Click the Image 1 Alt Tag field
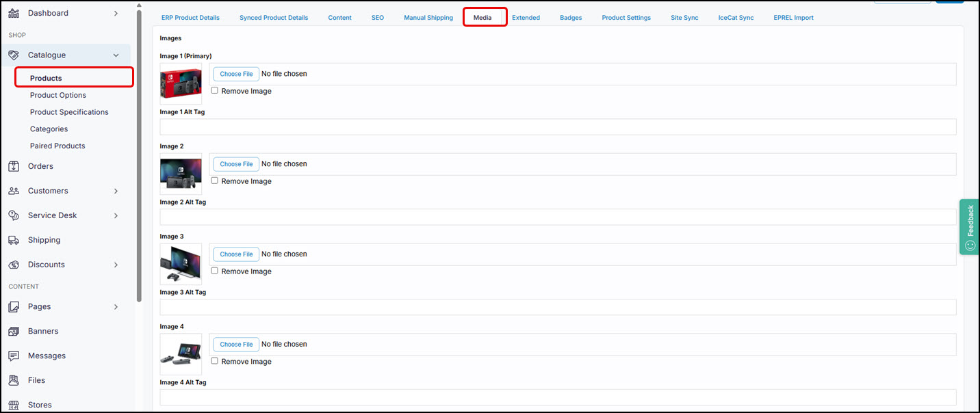The height and width of the screenshot is (413, 980). click(557, 126)
